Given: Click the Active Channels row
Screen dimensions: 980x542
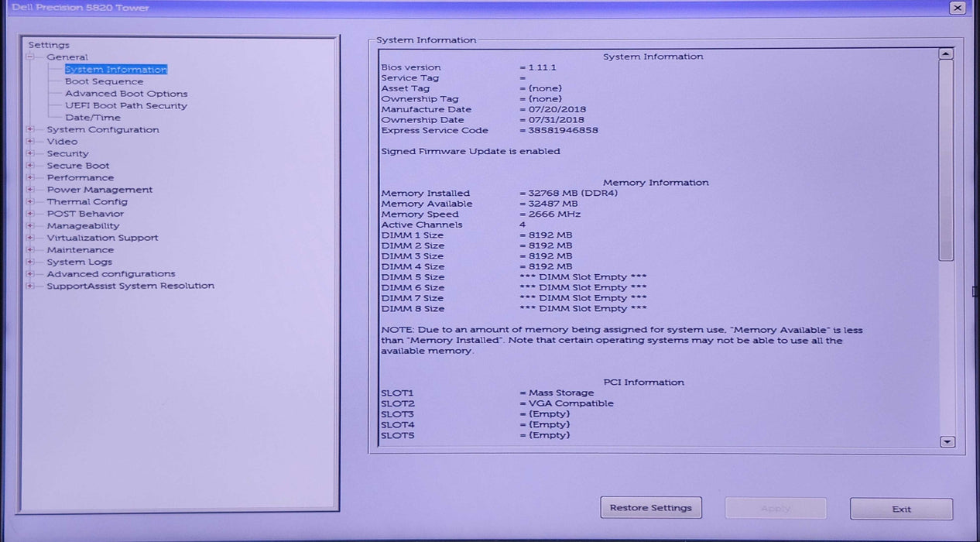Looking at the screenshot, I should (x=454, y=225).
